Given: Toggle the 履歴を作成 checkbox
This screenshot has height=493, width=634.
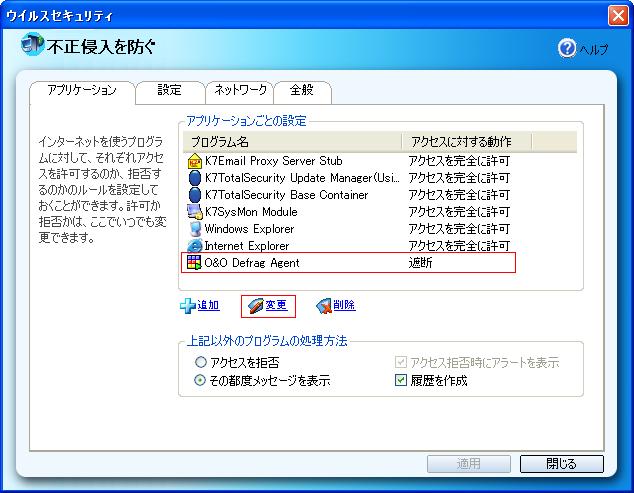Looking at the screenshot, I should pos(400,380).
